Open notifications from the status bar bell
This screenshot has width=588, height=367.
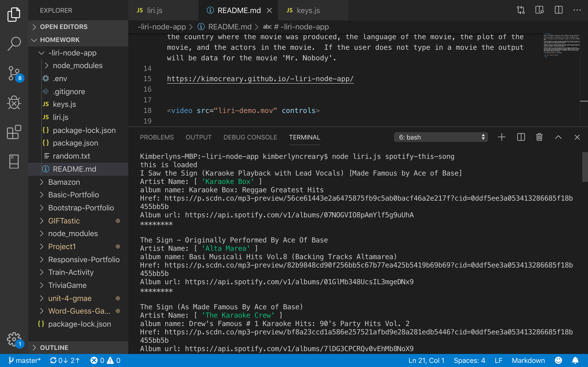coord(575,360)
